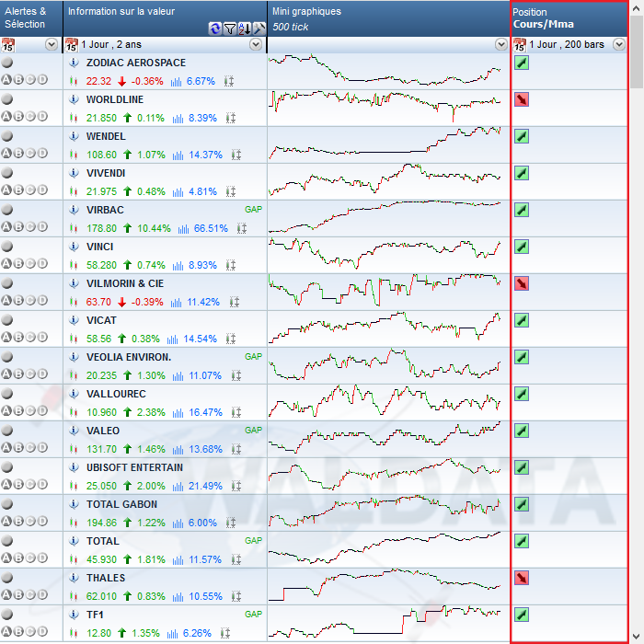Viewport: 644px width, 644px height.
Task: Click calendar icon beside 1 Jour, 2 ans
Action: 72,45
